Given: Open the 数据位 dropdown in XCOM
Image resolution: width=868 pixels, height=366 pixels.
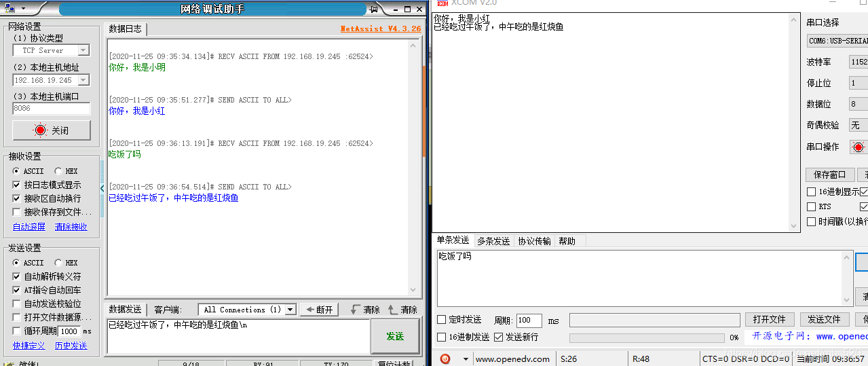Looking at the screenshot, I should pos(858,104).
